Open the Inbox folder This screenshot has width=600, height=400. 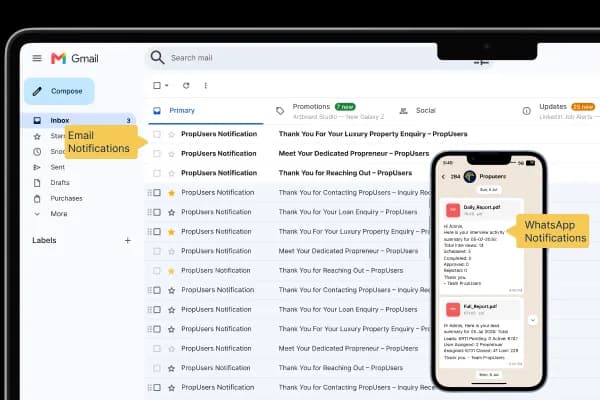pos(79,120)
